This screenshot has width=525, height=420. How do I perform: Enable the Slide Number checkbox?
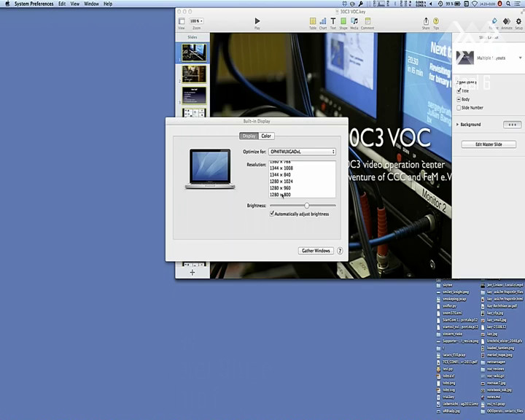pos(459,108)
